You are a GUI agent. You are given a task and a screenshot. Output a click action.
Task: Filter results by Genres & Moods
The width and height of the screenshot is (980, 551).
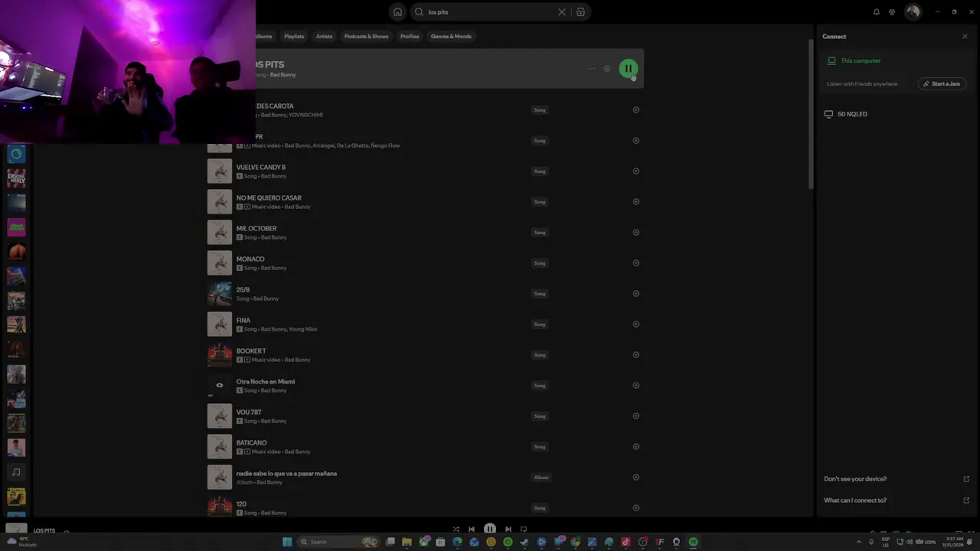click(x=451, y=36)
